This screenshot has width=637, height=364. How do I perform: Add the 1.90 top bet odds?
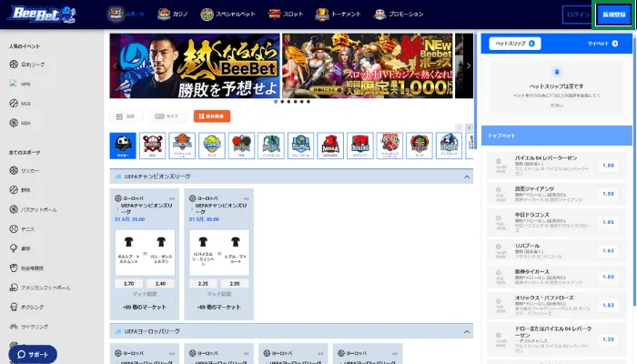(x=608, y=194)
